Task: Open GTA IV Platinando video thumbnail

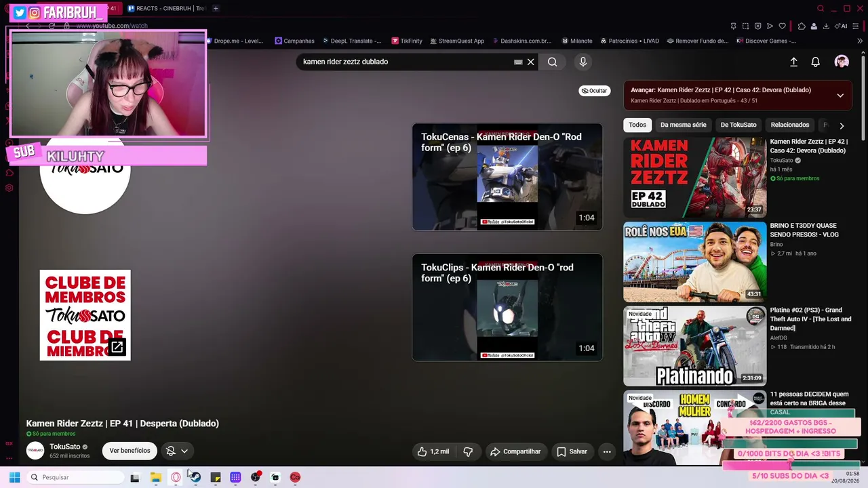Action: [x=695, y=346]
